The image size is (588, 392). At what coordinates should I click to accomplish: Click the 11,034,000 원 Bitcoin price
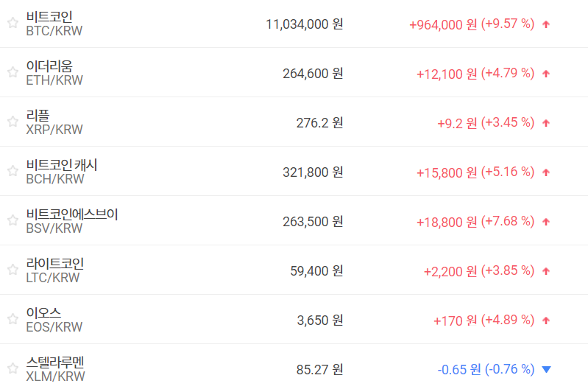pos(304,24)
